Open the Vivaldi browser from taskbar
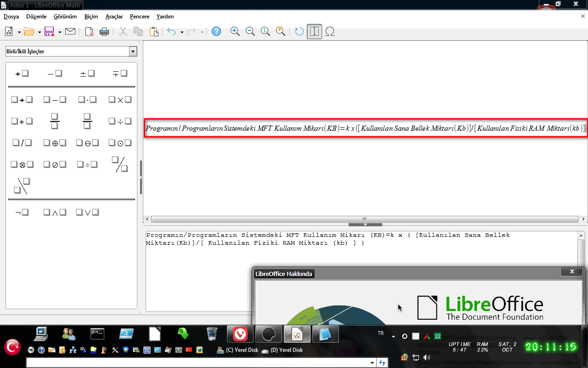 pos(240,334)
